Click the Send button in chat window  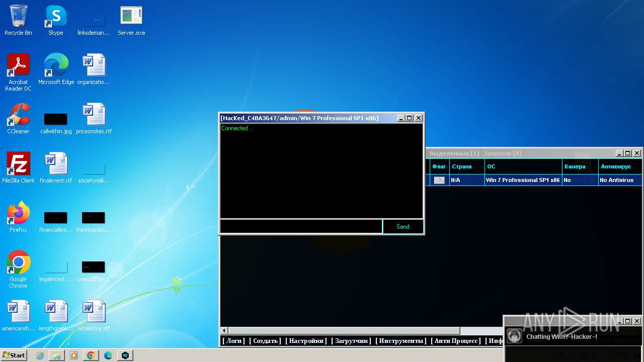403,227
